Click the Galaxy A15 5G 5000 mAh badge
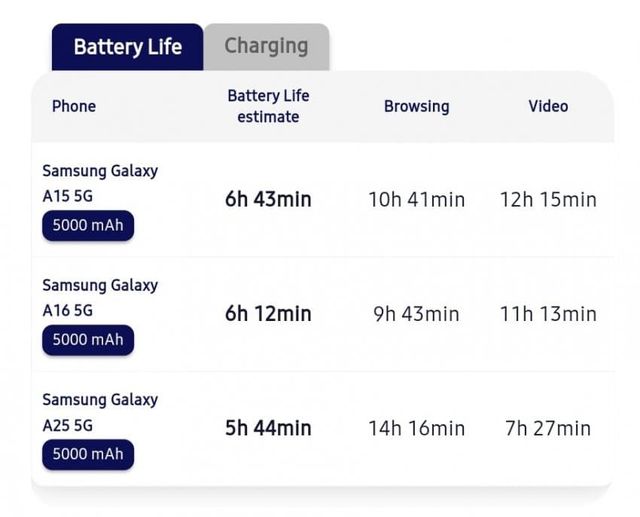The width and height of the screenshot is (640, 517). 88,226
